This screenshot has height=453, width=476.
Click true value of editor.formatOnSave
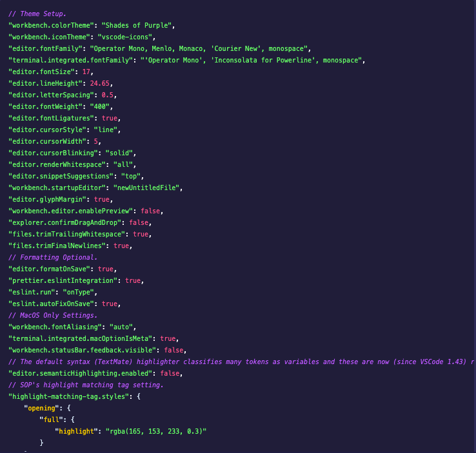click(105, 269)
